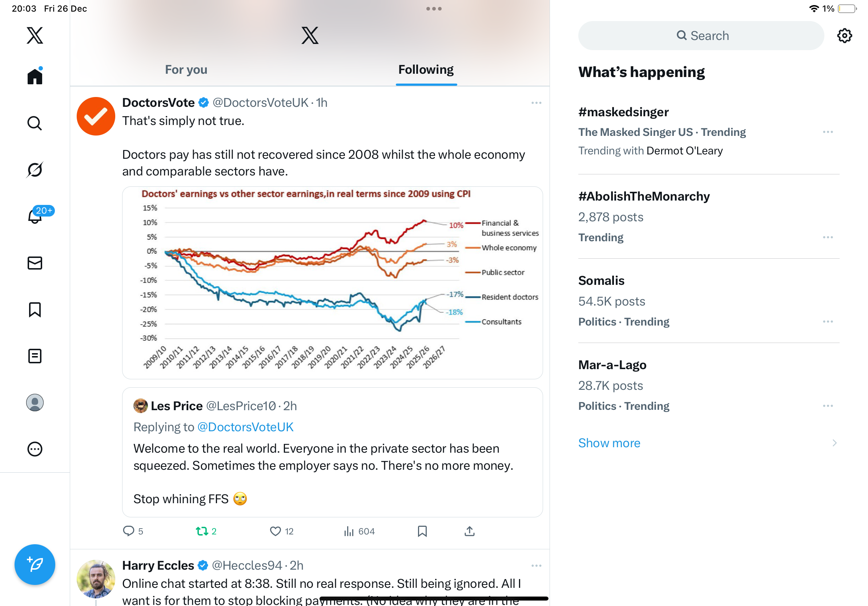Click the compose post button

[x=35, y=565]
